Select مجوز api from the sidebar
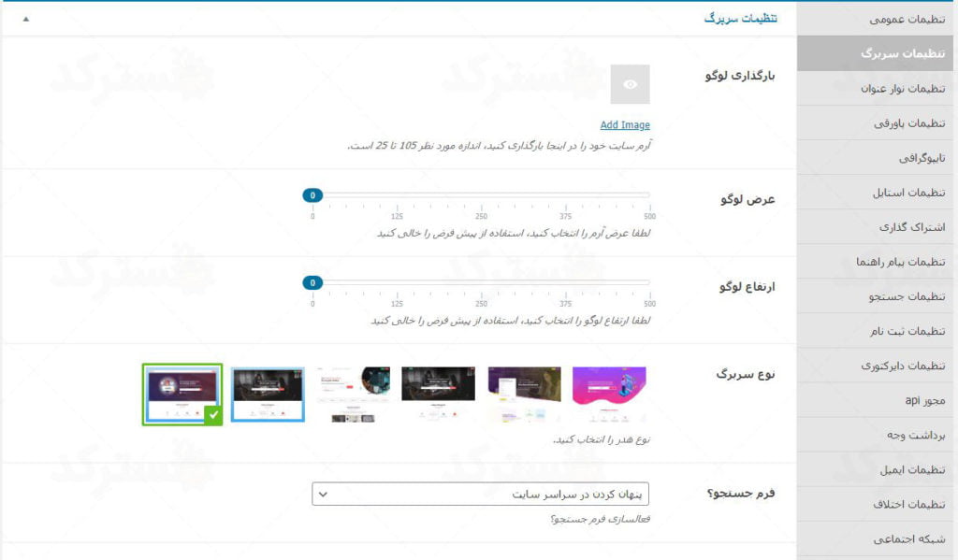Viewport: 958px width, 560px height. click(x=925, y=400)
